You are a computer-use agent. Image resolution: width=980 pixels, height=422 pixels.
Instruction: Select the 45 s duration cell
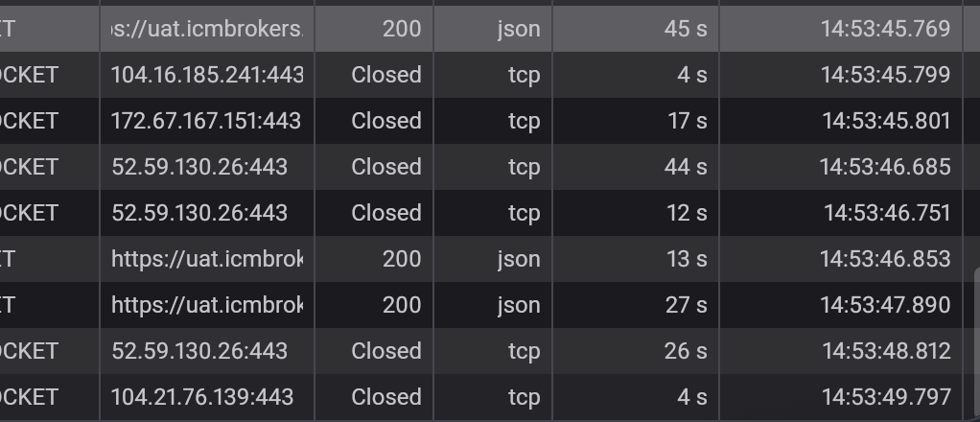click(x=685, y=29)
